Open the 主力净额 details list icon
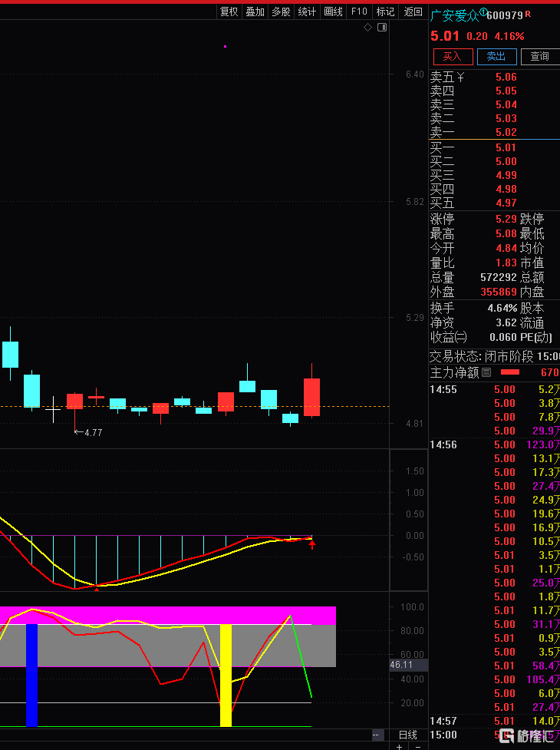The width and height of the screenshot is (560, 750). 486,372
